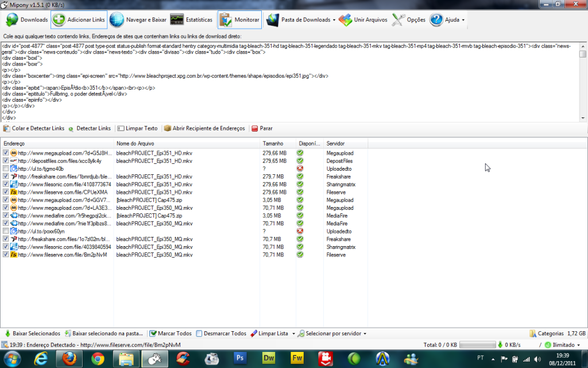Open Navegar e Baixar globe icon
Image resolution: width=588 pixels, height=368 pixels.
117,20
